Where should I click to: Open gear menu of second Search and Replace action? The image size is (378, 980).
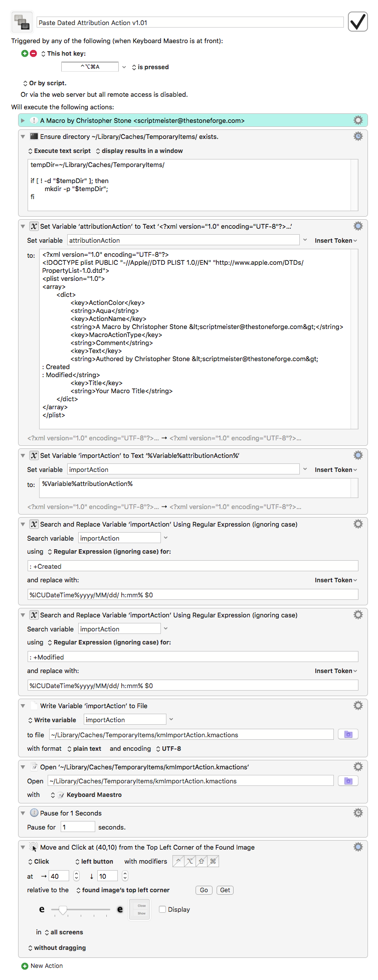click(358, 615)
